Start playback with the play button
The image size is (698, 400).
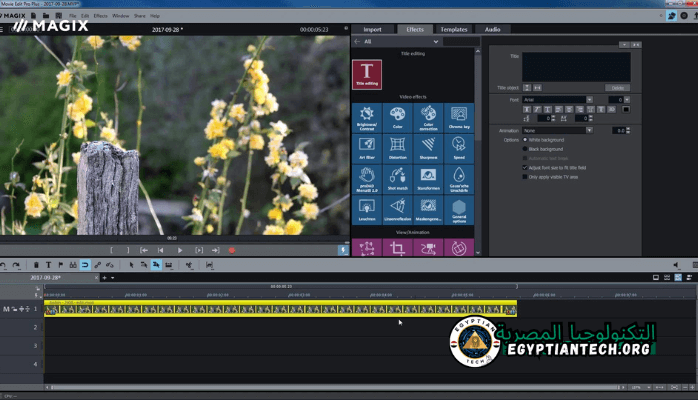coord(180,251)
